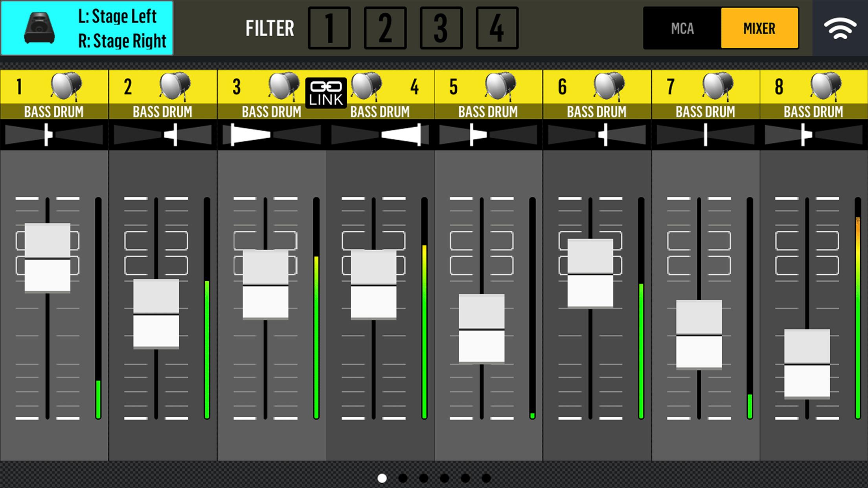The width and height of the screenshot is (868, 488).
Task: Switch to the MIXER tab
Action: click(x=759, y=28)
